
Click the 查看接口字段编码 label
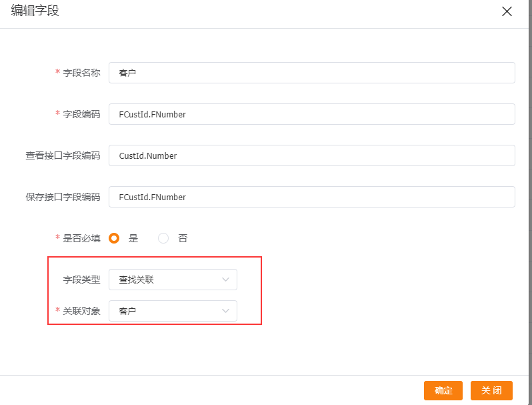pos(63,155)
